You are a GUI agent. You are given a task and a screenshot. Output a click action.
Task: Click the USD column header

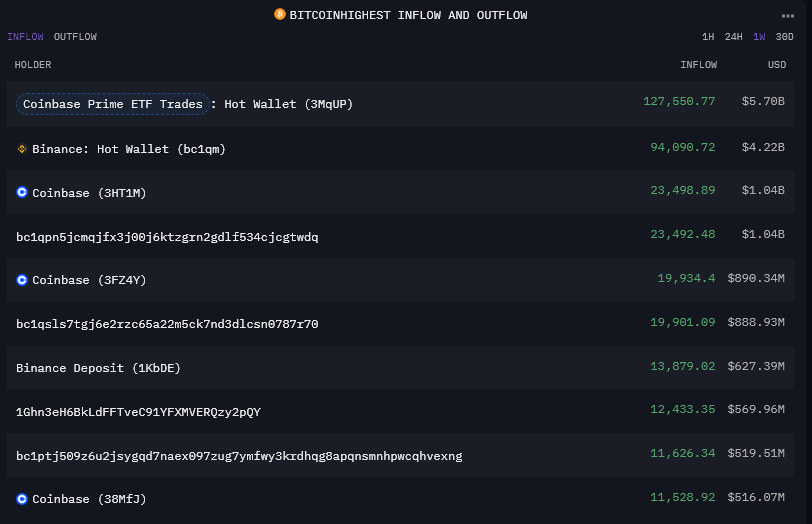point(777,65)
